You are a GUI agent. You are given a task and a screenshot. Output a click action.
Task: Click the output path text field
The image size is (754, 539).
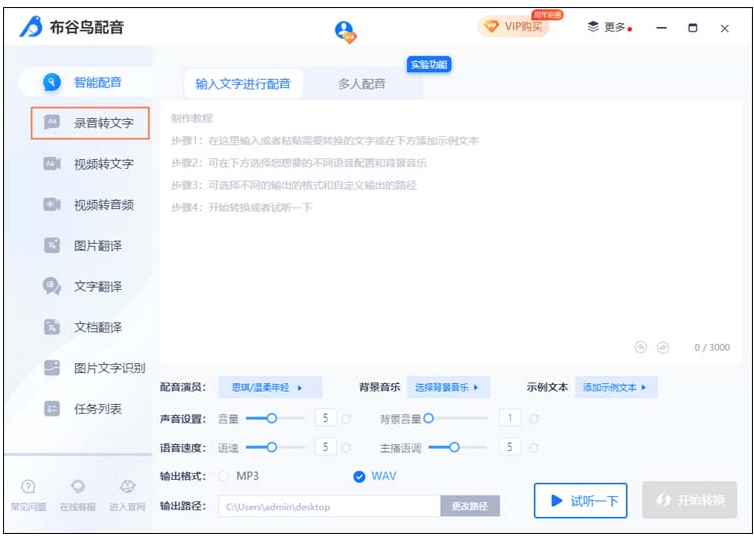pyautogui.click(x=329, y=507)
